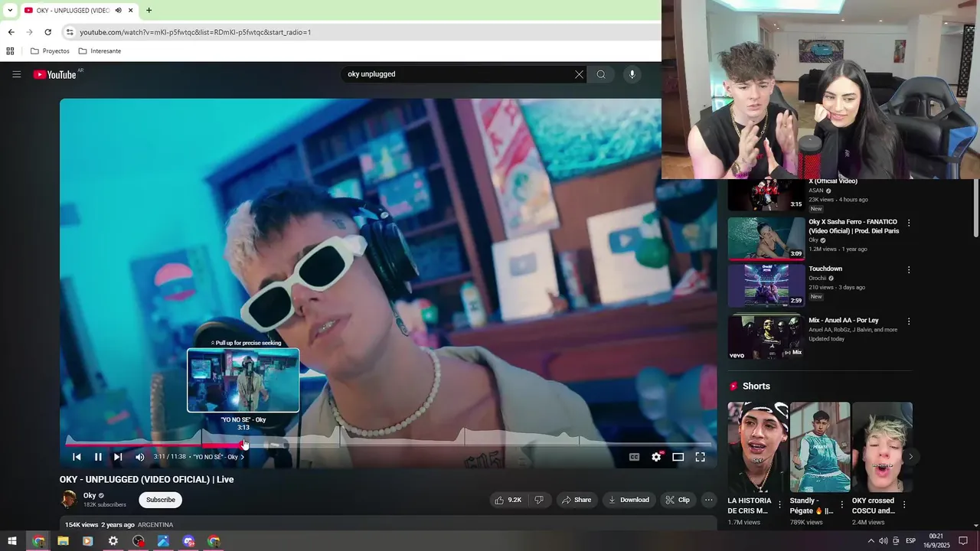Open options for Touchdown video
The image size is (980, 551).
[909, 270]
